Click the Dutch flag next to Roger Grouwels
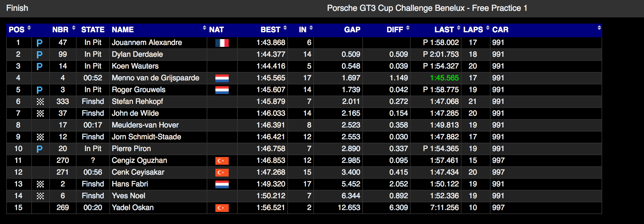The height and width of the screenshot is (224, 644). (x=222, y=90)
